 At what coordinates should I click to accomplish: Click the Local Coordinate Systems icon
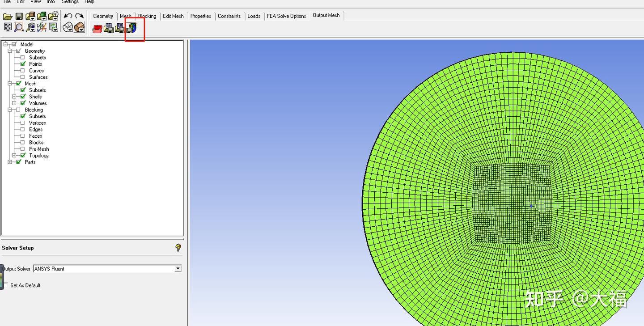pos(42,27)
